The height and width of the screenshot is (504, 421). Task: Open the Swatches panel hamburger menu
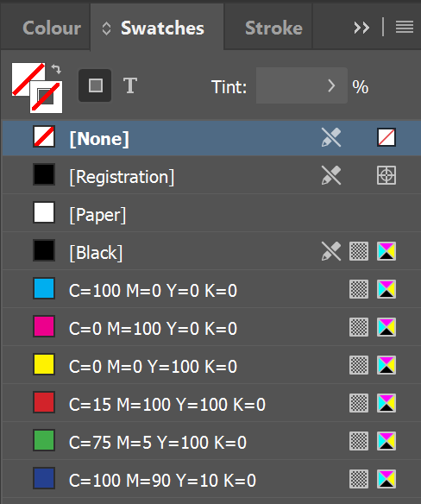coord(405,28)
